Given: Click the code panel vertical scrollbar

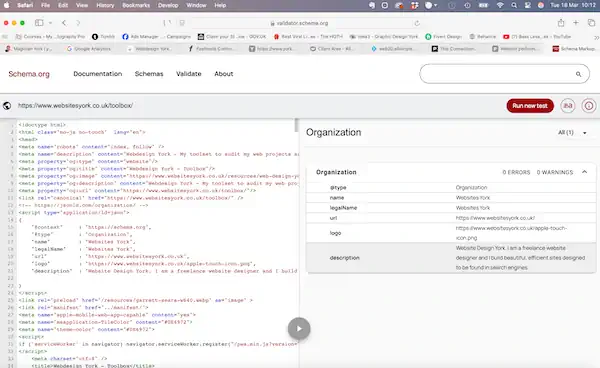Looking at the screenshot, I should tap(296, 125).
